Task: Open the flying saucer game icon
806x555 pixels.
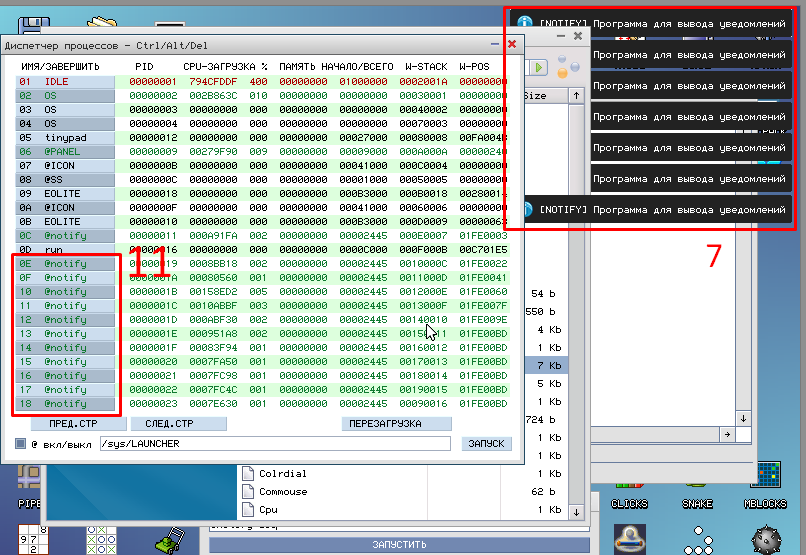Action: (630, 540)
